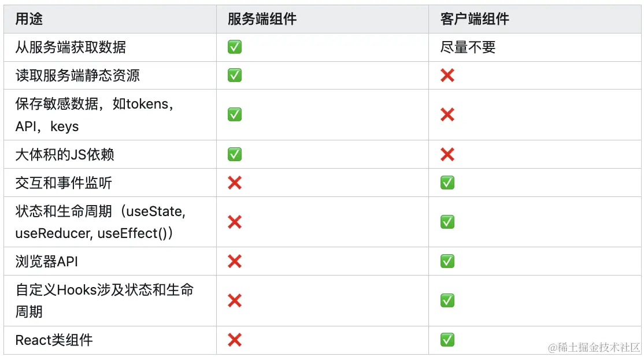Click the server-side check for 从服务端获取数据
644x357 pixels.
235,47
